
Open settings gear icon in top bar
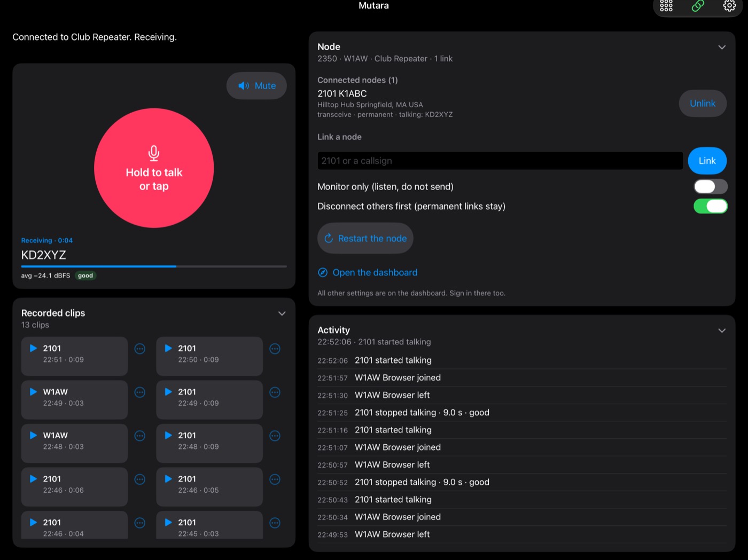[x=729, y=6]
